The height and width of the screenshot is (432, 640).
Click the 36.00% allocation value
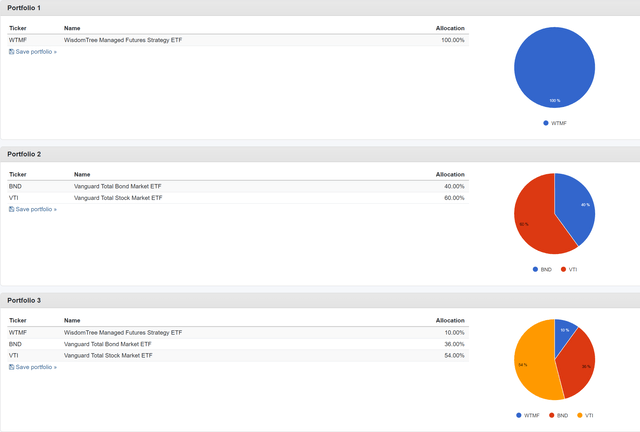click(454, 344)
